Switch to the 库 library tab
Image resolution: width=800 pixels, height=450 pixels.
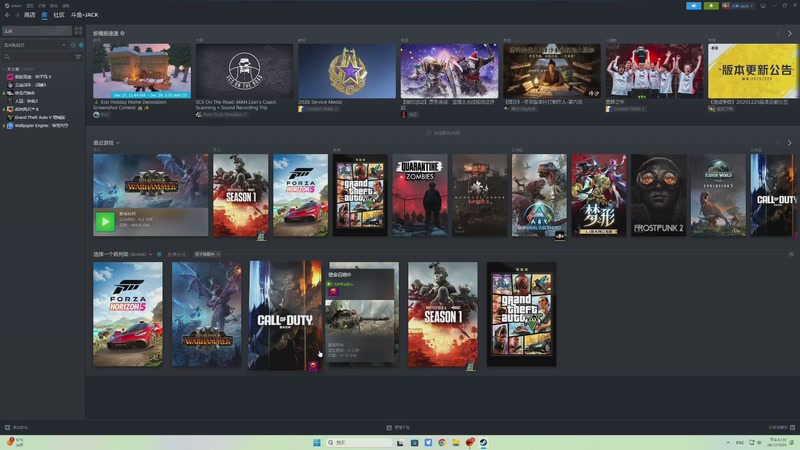click(x=44, y=15)
